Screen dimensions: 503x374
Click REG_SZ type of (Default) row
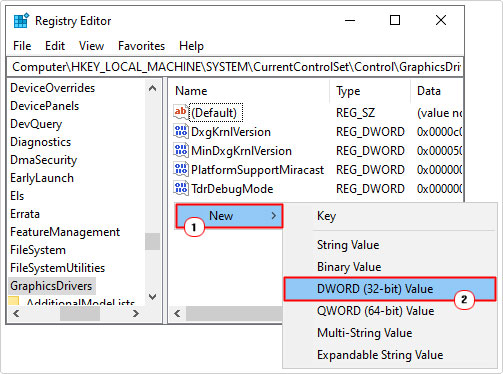(x=355, y=113)
